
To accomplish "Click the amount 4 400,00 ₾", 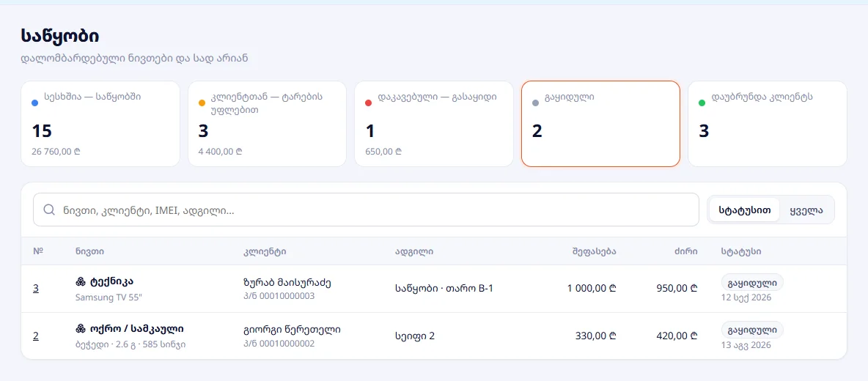I will click(x=221, y=150).
